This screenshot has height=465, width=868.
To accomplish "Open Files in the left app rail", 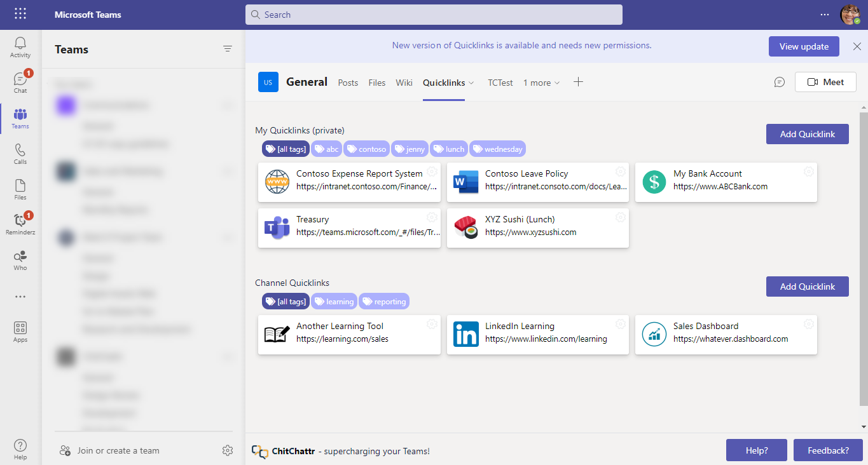I will pos(20,189).
